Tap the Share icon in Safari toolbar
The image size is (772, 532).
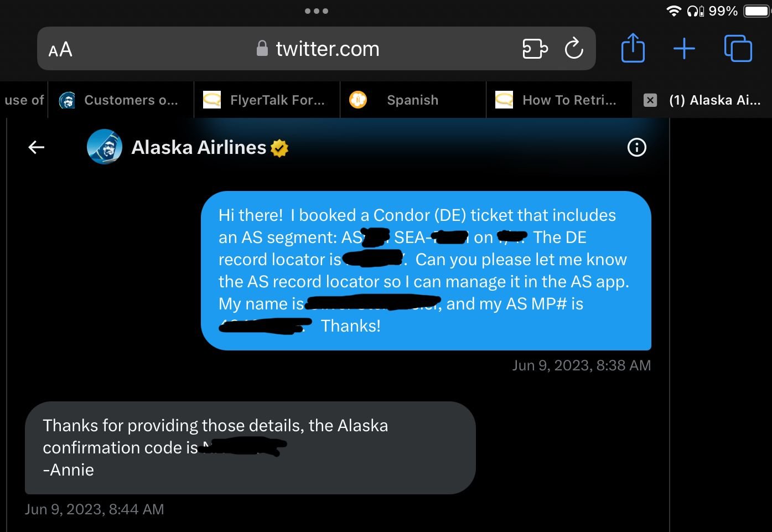(x=633, y=49)
